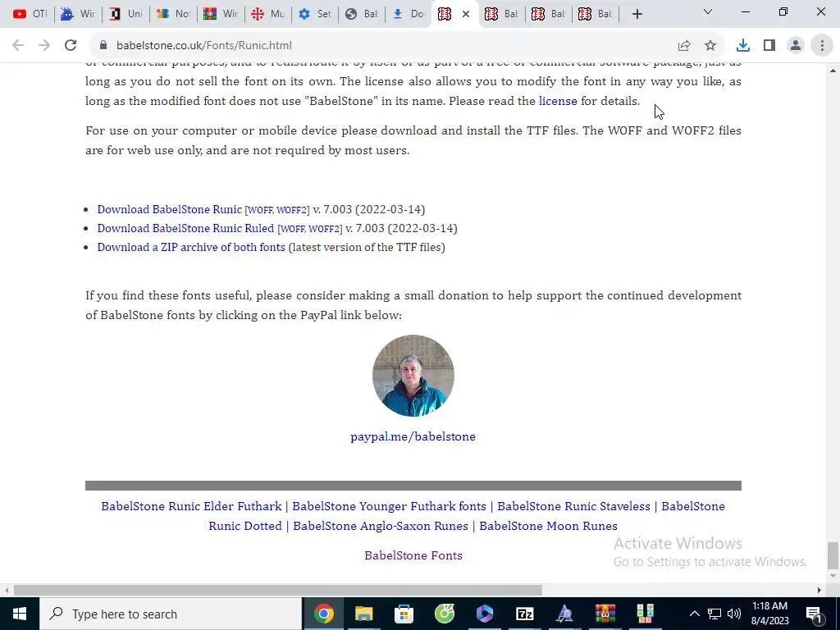The image size is (840, 630).
Task: Open the WinRAR taskbar icon
Action: click(x=605, y=614)
